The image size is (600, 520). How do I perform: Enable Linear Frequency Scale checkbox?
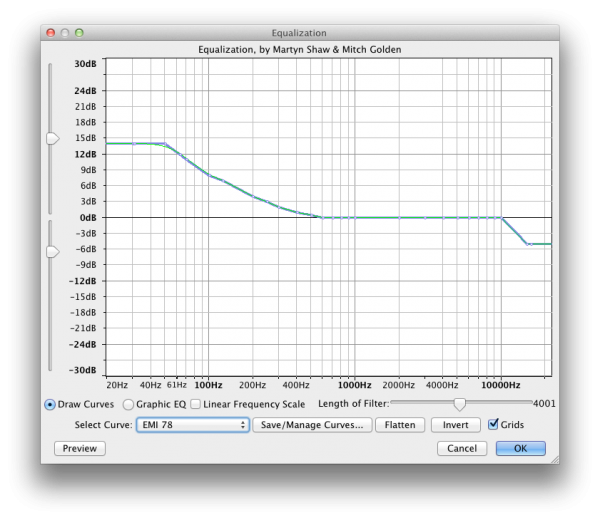196,404
